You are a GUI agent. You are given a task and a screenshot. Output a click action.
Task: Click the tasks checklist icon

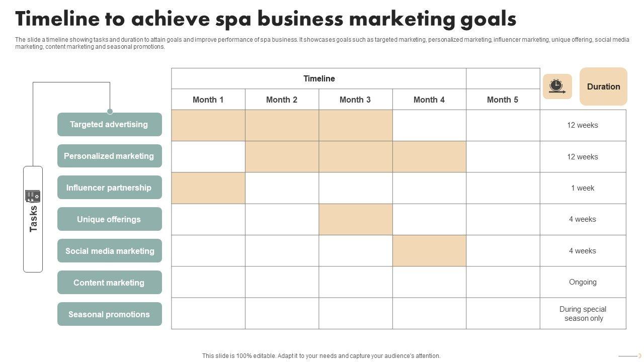[x=33, y=196]
